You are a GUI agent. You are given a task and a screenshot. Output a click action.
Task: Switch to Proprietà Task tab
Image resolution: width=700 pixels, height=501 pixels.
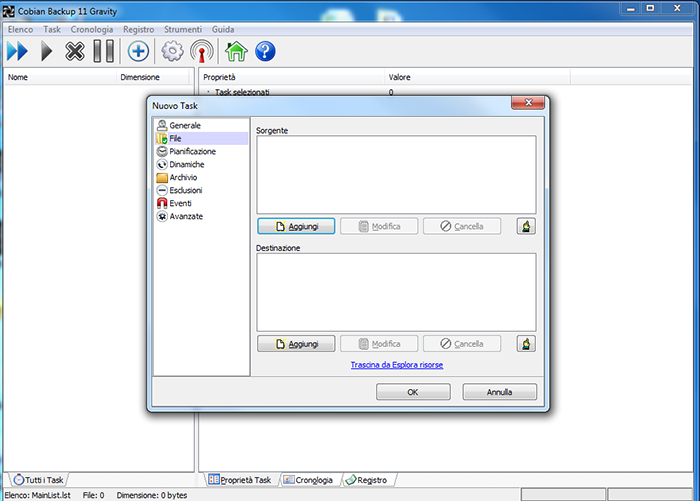point(240,480)
